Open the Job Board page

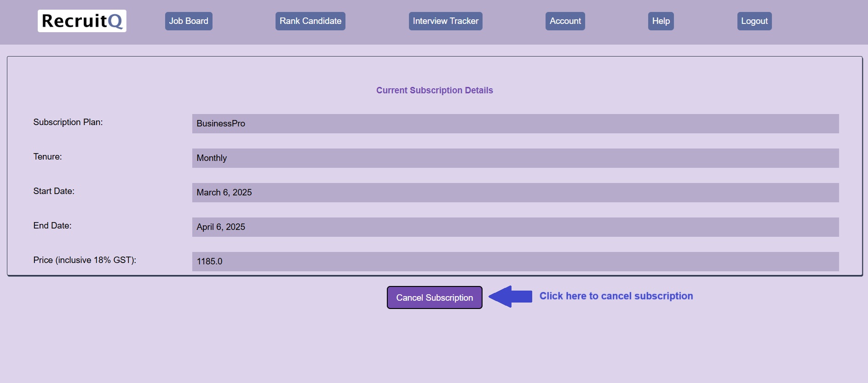(189, 21)
